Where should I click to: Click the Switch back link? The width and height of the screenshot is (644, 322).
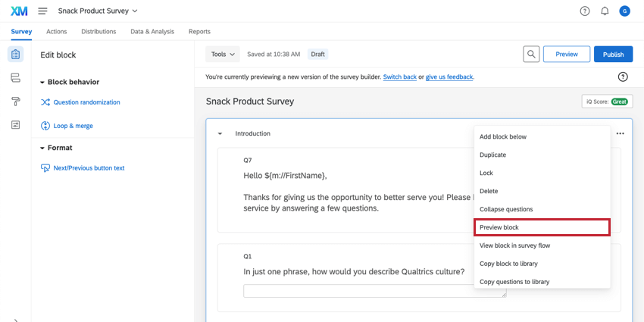tap(399, 77)
